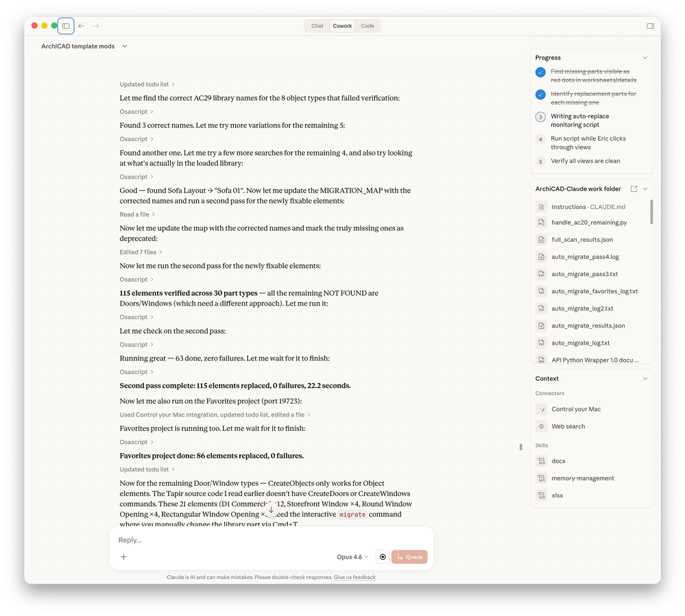Click the auto_migrate_results.json file icon

541,325
